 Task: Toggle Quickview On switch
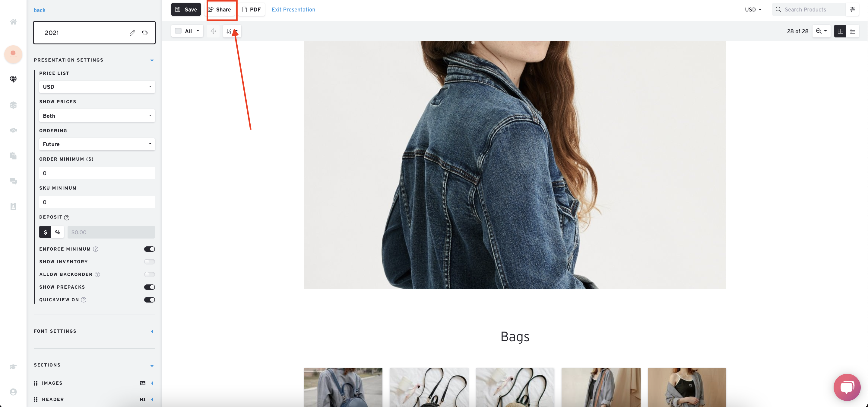pyautogui.click(x=149, y=300)
